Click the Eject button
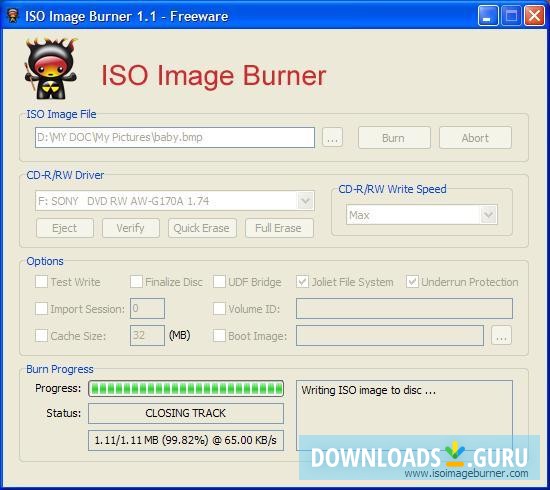550x490 pixels. pos(65,228)
